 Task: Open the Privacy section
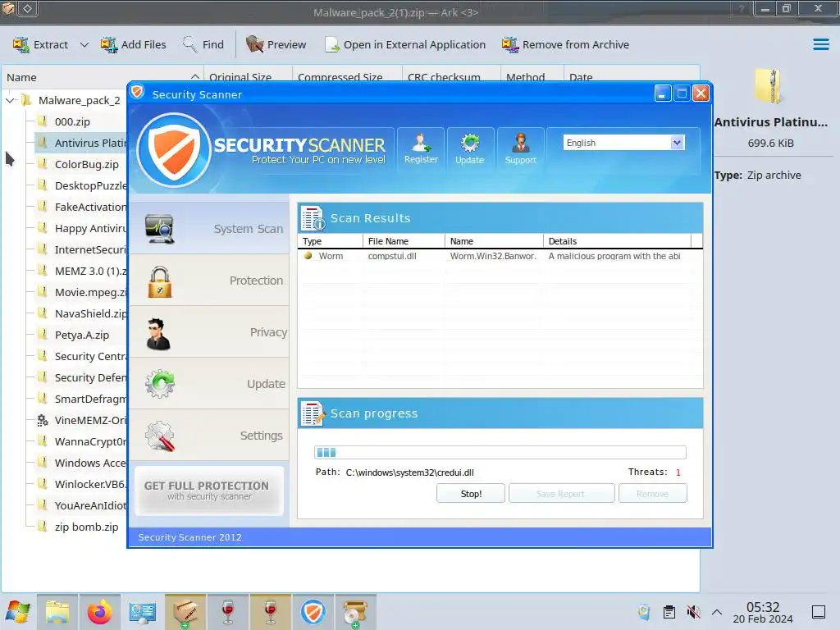click(x=209, y=332)
